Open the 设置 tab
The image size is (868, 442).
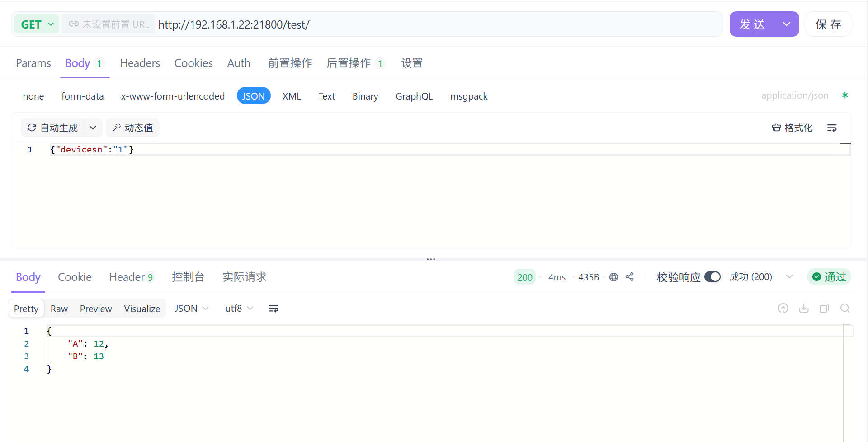point(412,63)
